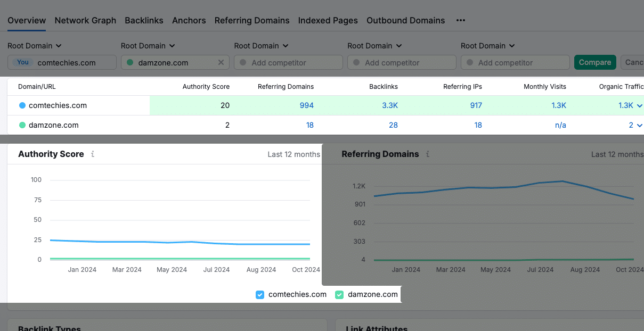Viewport: 644px width, 331px height.
Task: Click the info icon beside Authority Score
Action: point(93,154)
